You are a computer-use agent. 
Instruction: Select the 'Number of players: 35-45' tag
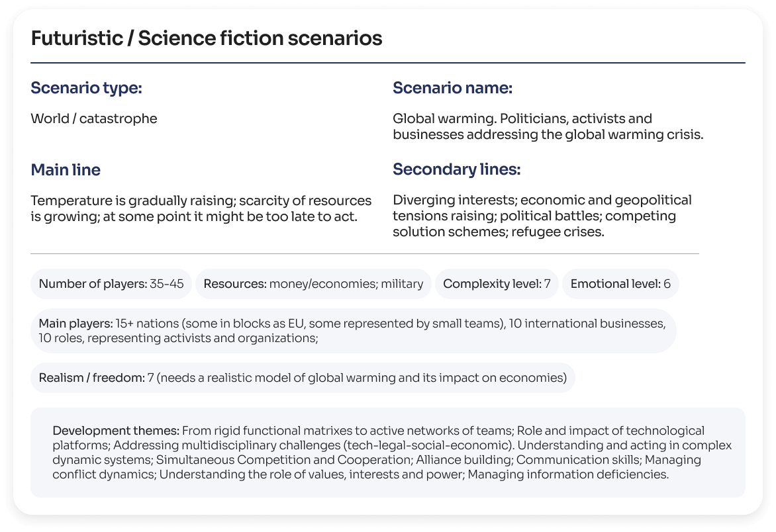(111, 285)
